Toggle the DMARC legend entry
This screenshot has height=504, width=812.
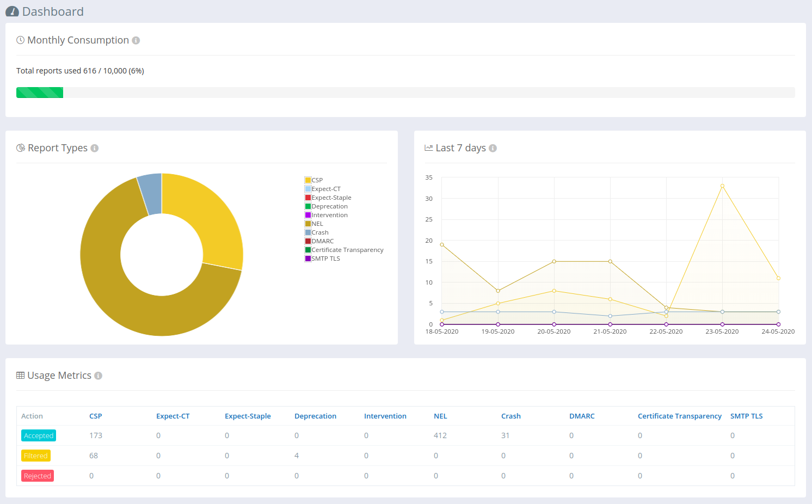(x=319, y=241)
